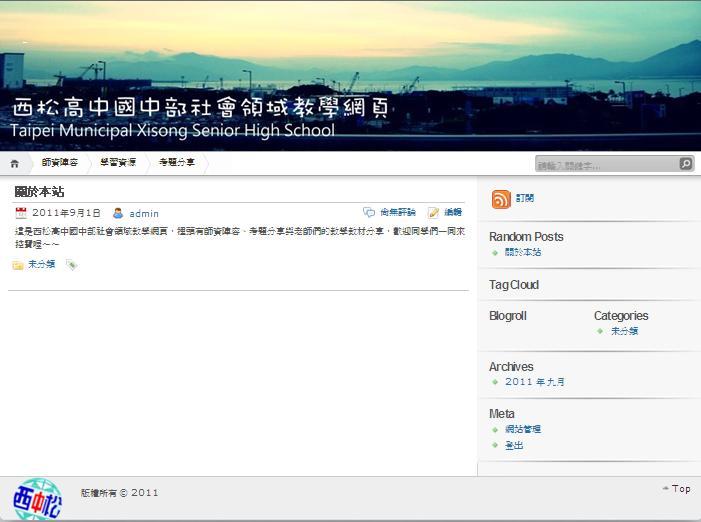The image size is (701, 522).
Task: Click Taipei Municipal Xisong Senior High School subtitle
Action: [172, 130]
